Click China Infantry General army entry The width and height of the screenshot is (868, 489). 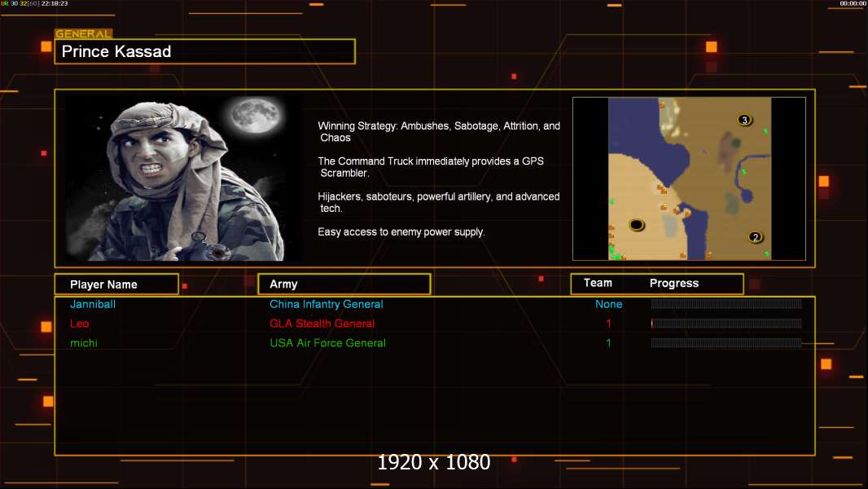pos(326,304)
